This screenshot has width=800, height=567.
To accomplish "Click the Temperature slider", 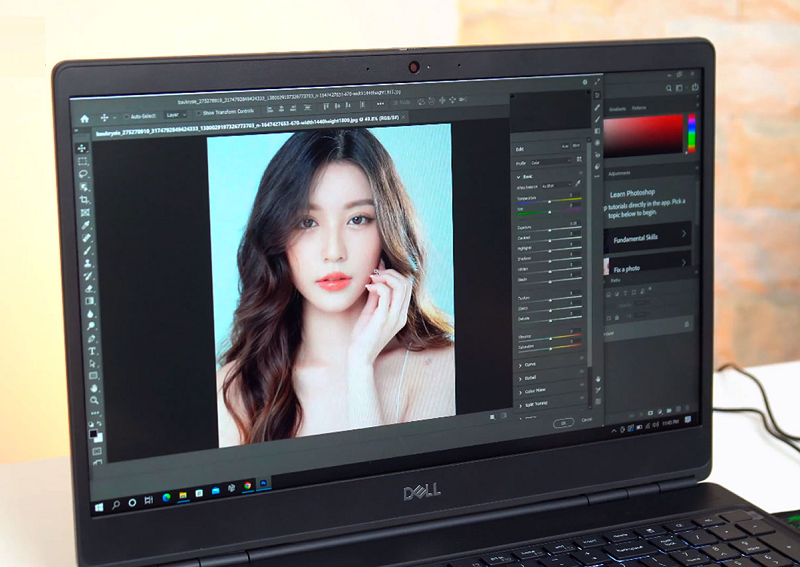I will tap(548, 201).
